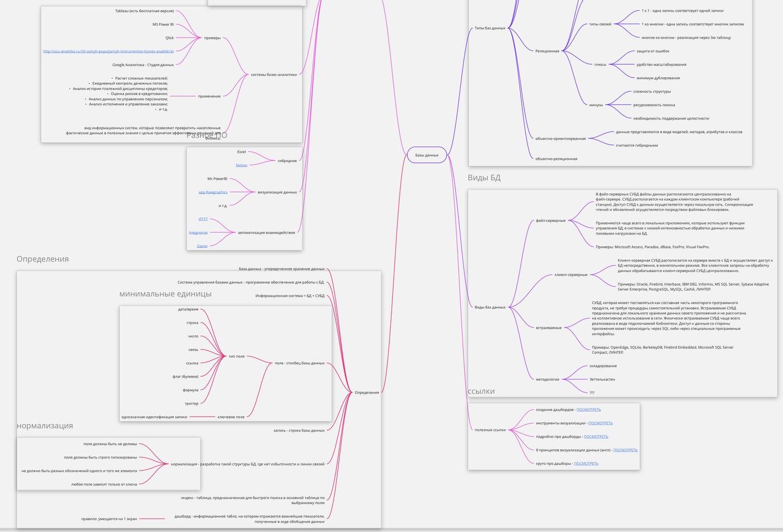Open the Notion link
The width and height of the screenshot is (783, 532).
pyautogui.click(x=241, y=165)
